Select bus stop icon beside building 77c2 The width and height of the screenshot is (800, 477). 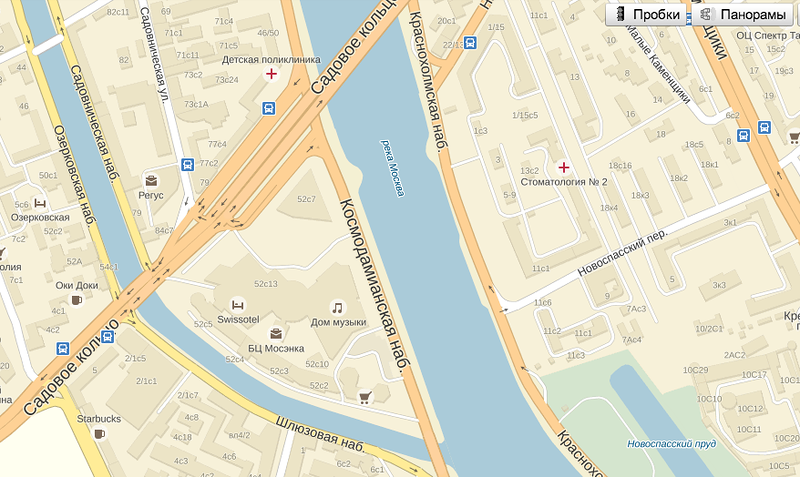[x=188, y=164]
